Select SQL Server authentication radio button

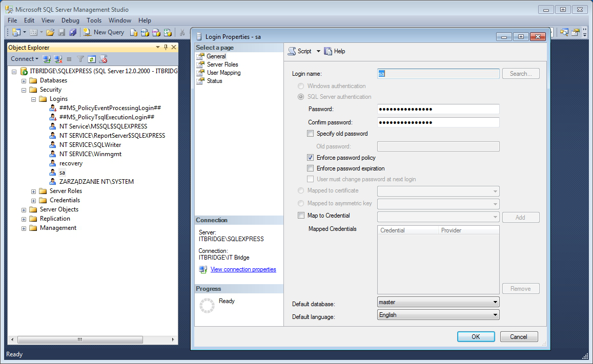(301, 97)
